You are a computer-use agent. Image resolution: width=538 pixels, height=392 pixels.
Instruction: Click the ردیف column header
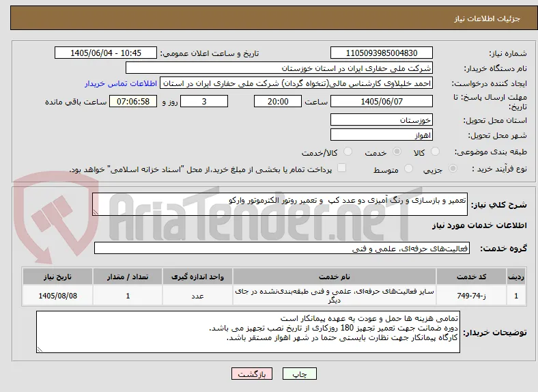pos(516,277)
